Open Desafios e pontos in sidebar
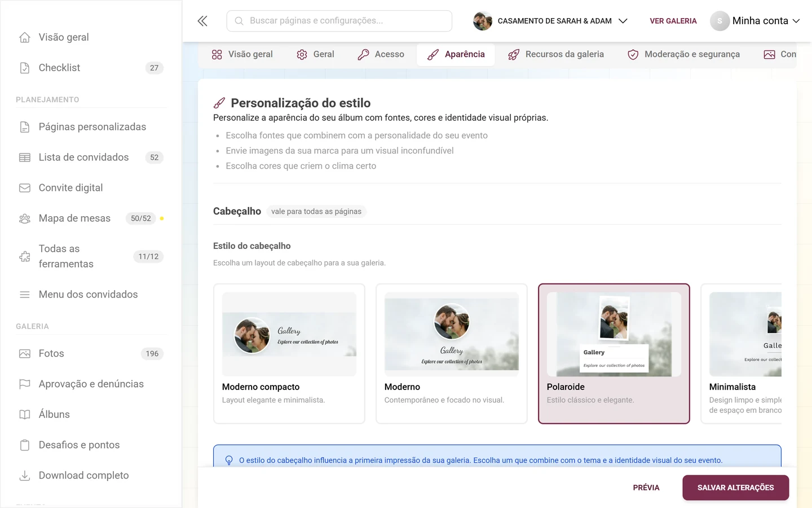812x508 pixels. (91, 445)
